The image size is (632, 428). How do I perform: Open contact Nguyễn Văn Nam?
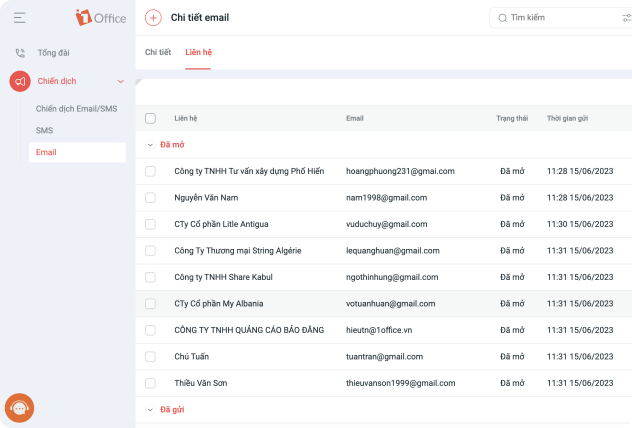point(206,198)
